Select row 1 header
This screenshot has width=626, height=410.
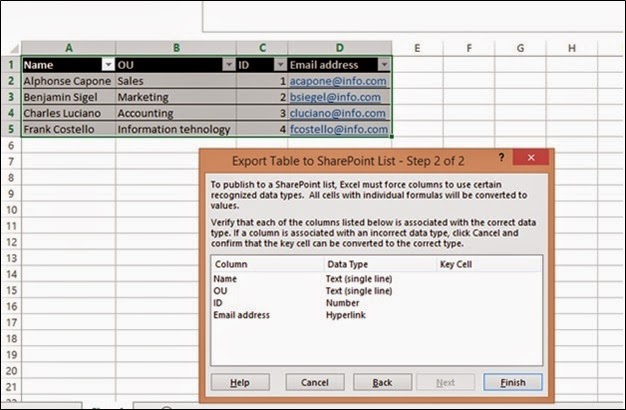[x=11, y=65]
